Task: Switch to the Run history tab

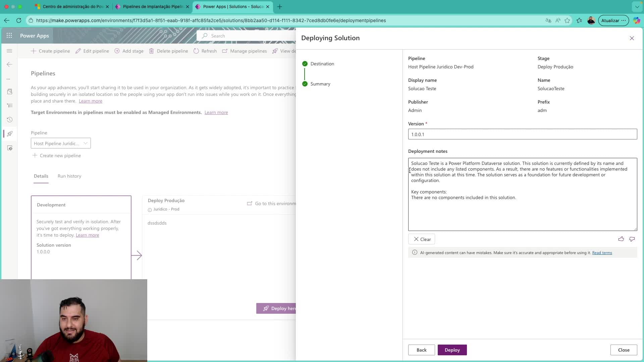Action: point(69,176)
